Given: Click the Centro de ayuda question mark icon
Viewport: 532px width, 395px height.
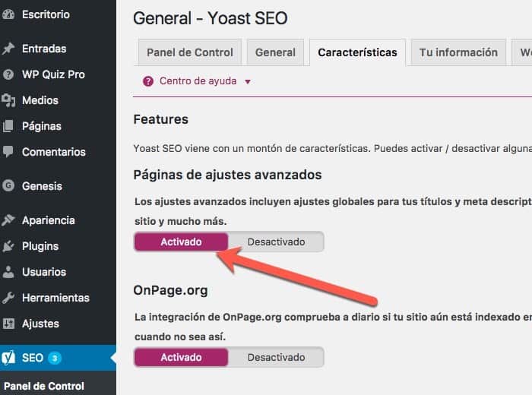Looking at the screenshot, I should pyautogui.click(x=148, y=81).
